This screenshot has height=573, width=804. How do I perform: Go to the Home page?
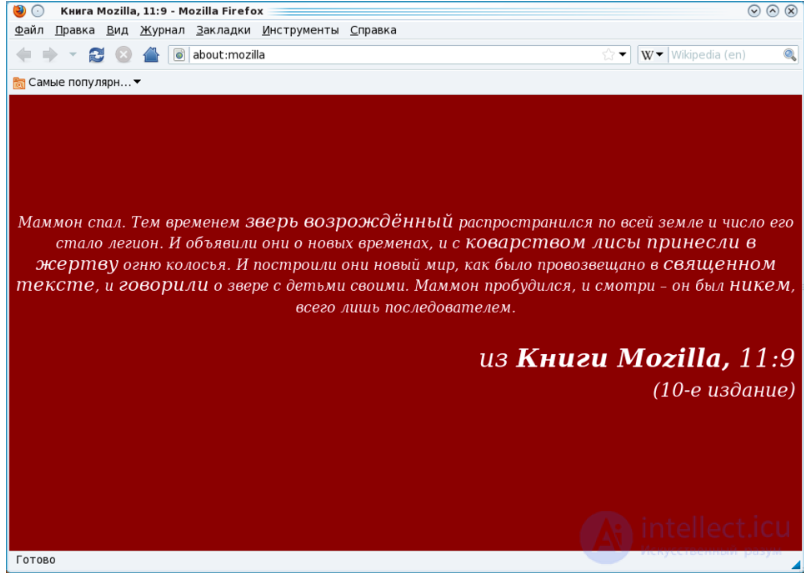coord(151,55)
